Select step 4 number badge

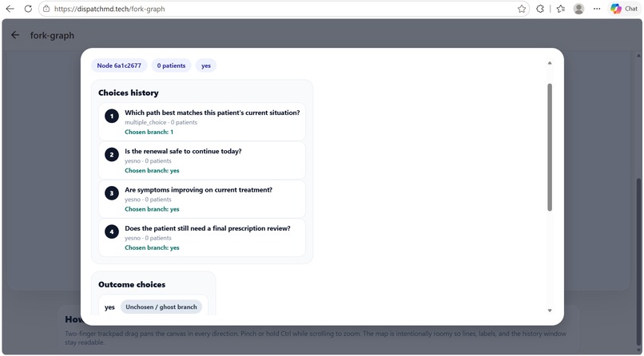coord(112,231)
